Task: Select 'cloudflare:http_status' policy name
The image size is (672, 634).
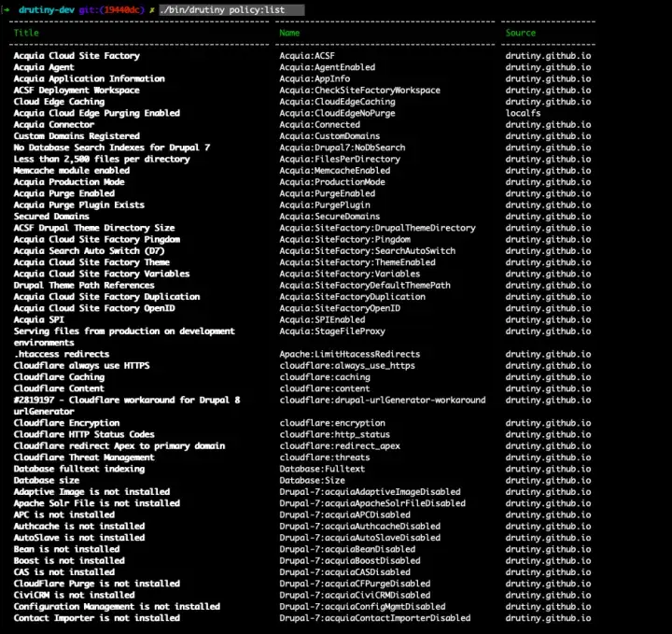Action: 335,435
